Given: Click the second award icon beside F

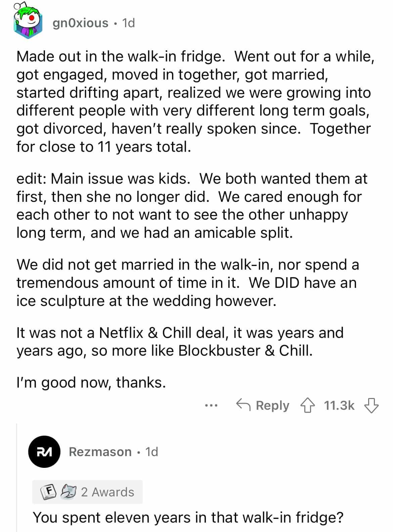Looking at the screenshot, I should point(69,492).
